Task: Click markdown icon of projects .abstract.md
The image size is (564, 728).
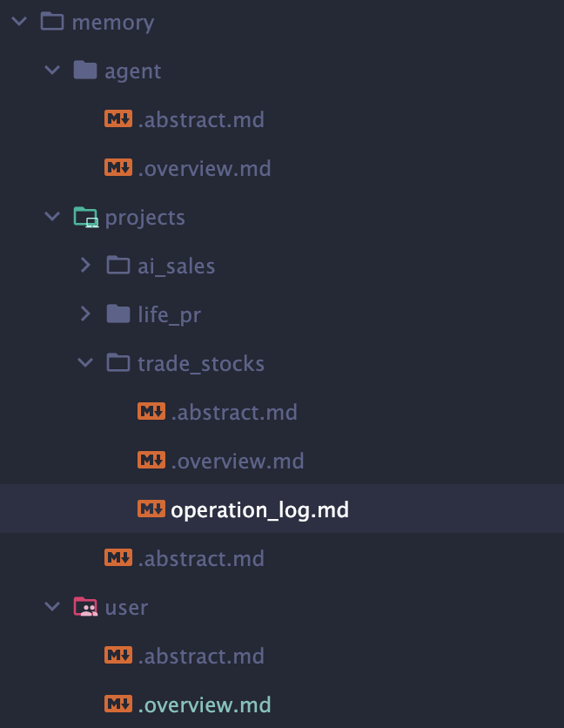Action: pyautogui.click(x=118, y=557)
